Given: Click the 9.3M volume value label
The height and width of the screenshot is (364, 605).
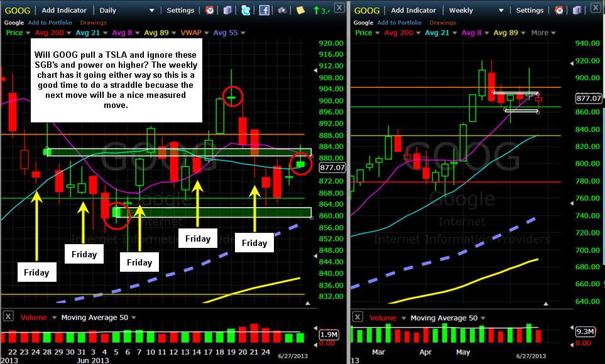Looking at the screenshot, I should pos(585,331).
